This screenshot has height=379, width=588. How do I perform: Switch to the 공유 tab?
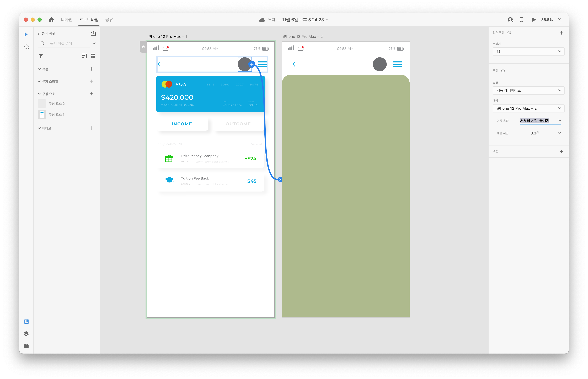pos(109,20)
